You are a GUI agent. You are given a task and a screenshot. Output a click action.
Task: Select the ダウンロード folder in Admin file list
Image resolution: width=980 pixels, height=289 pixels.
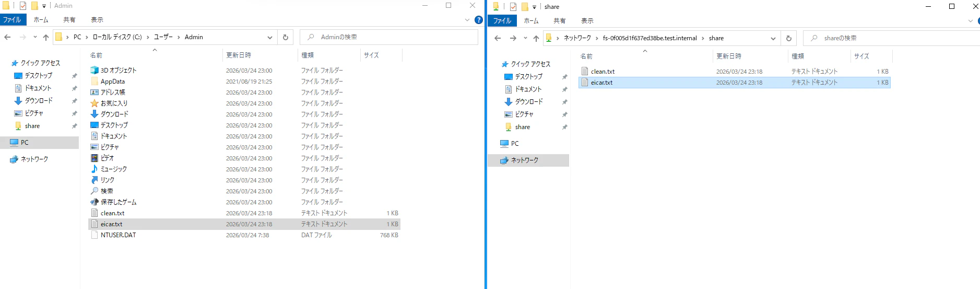point(114,114)
